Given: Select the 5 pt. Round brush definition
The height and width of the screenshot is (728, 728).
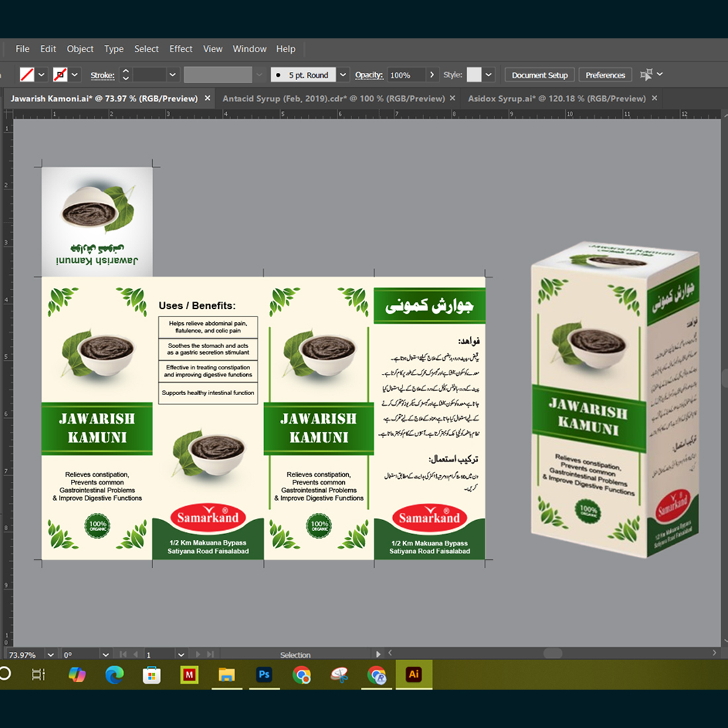Looking at the screenshot, I should 303,75.
